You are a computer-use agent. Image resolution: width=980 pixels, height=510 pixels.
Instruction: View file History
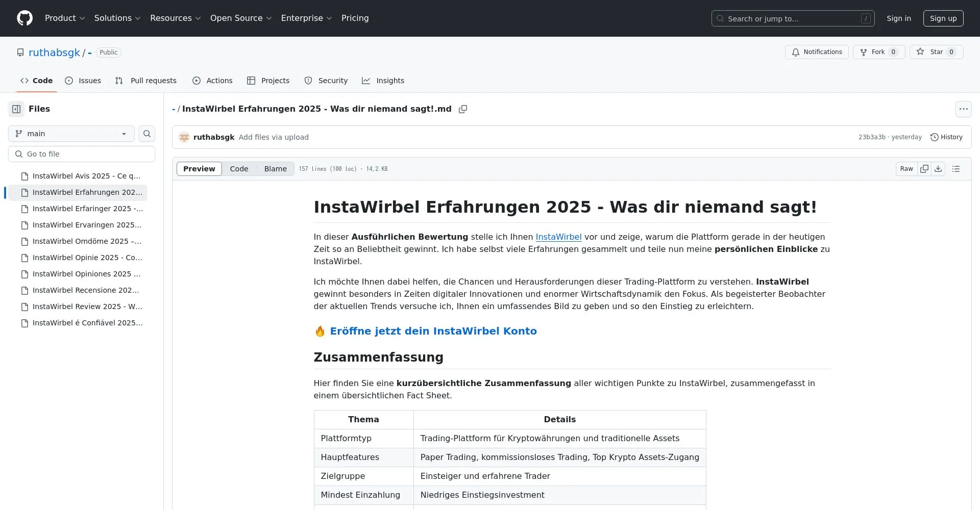click(946, 137)
